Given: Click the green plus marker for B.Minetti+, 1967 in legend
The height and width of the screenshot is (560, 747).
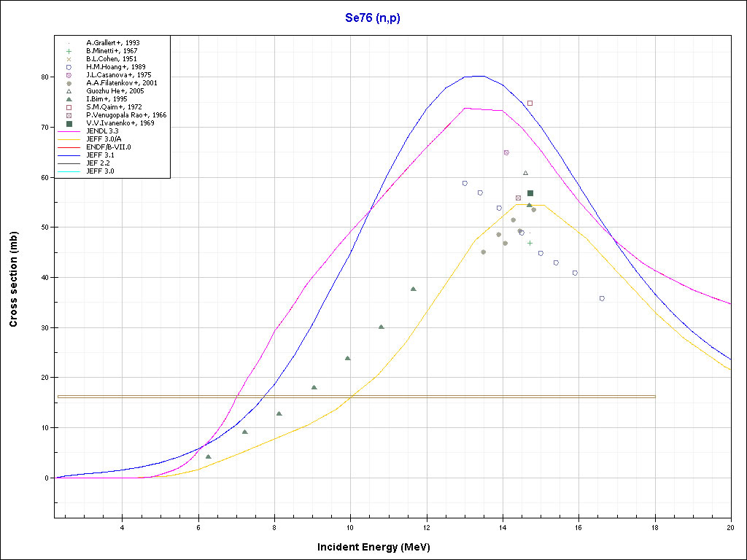Looking at the screenshot, I should click(x=69, y=51).
